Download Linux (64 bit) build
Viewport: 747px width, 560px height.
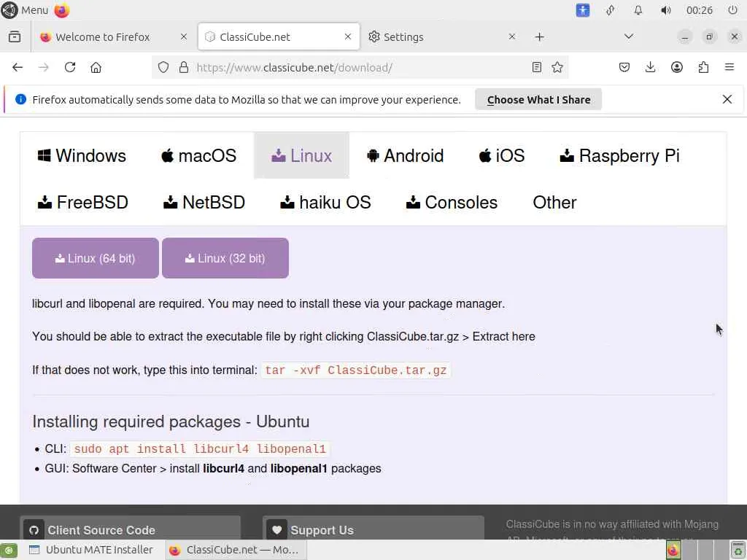tap(96, 258)
